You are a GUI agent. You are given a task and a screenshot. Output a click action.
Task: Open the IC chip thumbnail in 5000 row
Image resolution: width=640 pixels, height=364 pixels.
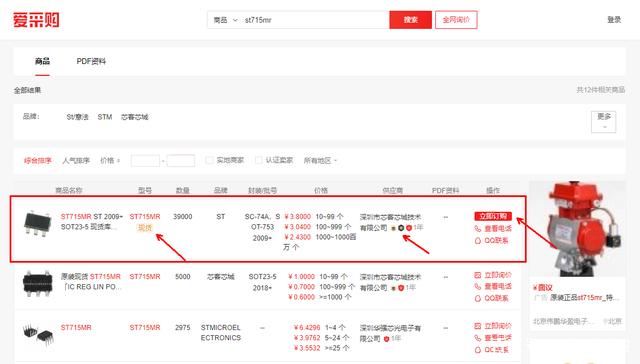(38, 283)
